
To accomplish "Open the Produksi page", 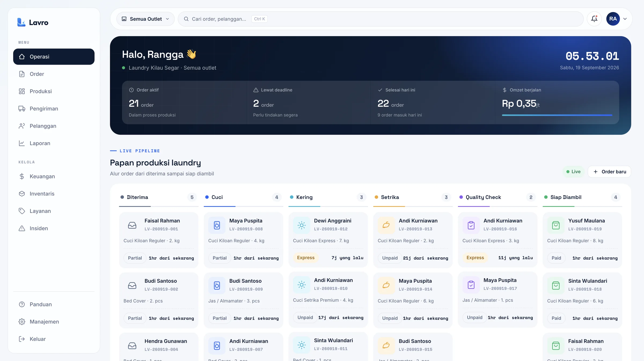I will pyautogui.click(x=54, y=91).
